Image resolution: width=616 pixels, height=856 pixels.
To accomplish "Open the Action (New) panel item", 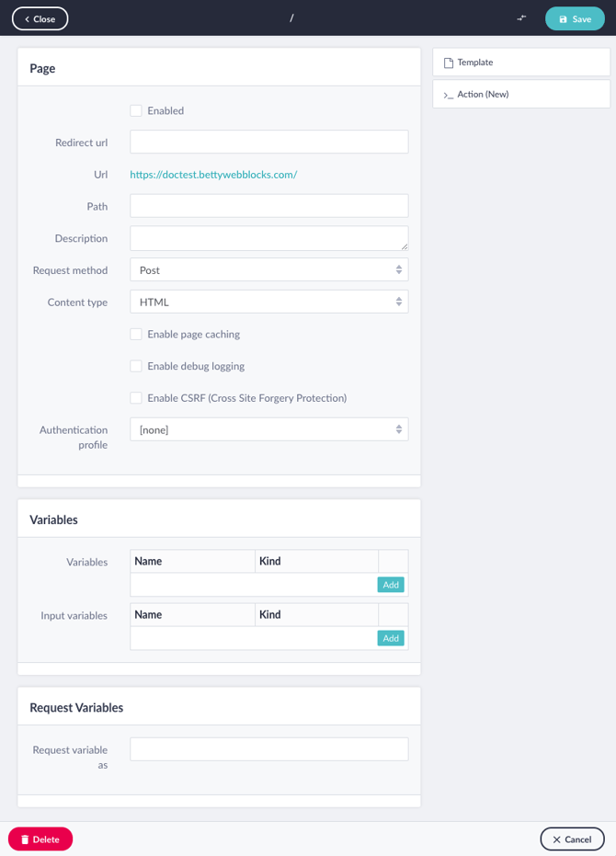I will (521, 94).
